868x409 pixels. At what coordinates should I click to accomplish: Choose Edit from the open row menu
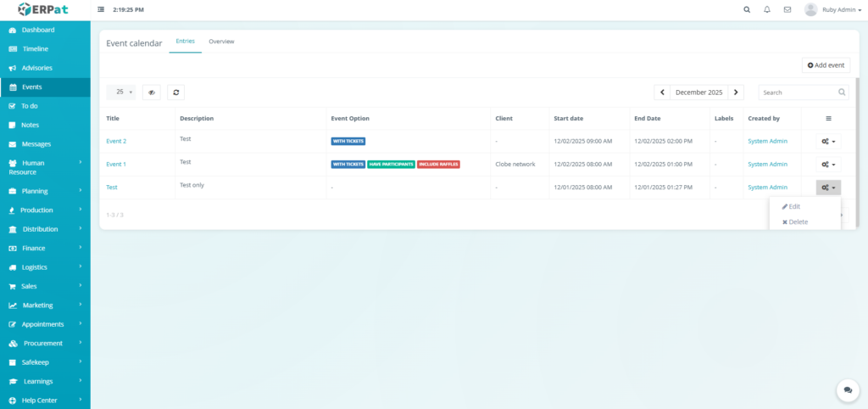(793, 206)
